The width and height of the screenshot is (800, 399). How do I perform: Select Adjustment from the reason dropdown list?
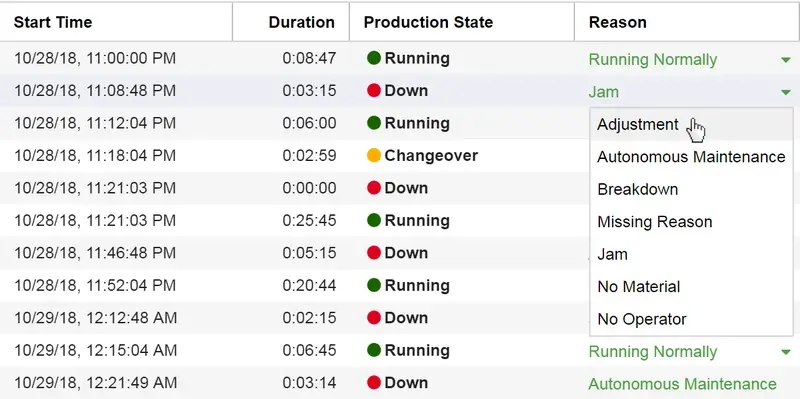(691, 124)
